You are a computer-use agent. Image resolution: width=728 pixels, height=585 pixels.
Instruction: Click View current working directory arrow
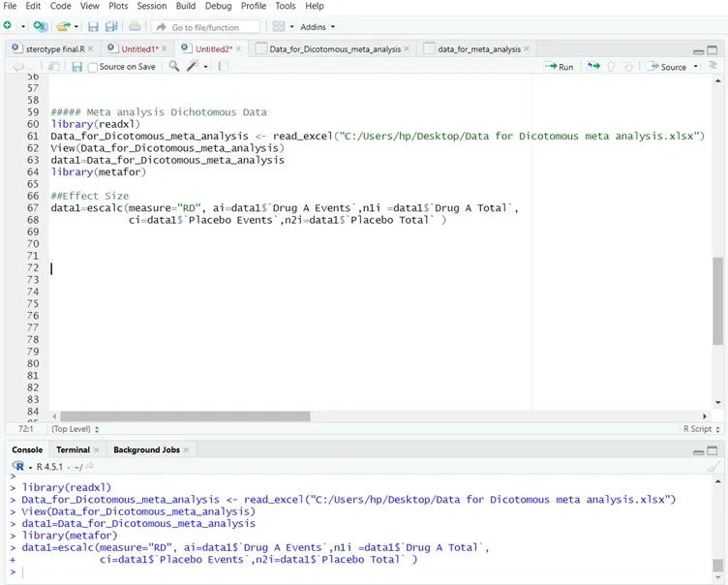tap(90, 466)
